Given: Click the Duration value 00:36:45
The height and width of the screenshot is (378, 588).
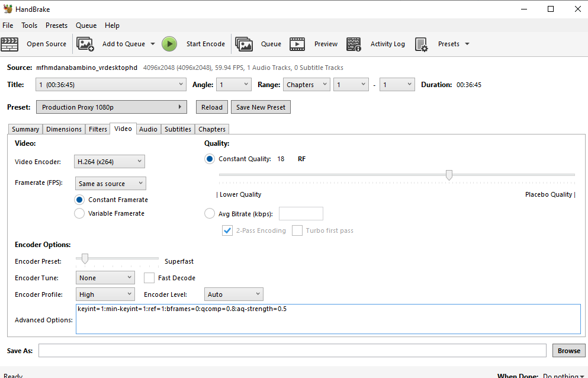Looking at the screenshot, I should [x=469, y=85].
